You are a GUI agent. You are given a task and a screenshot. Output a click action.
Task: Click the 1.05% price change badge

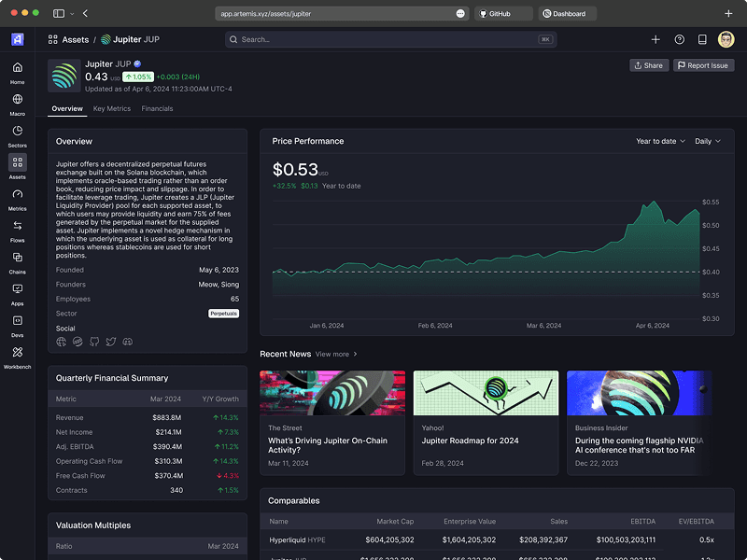point(138,77)
